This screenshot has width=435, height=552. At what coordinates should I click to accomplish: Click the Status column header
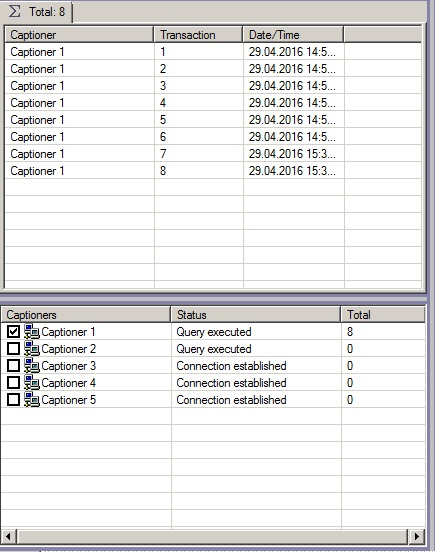256,314
